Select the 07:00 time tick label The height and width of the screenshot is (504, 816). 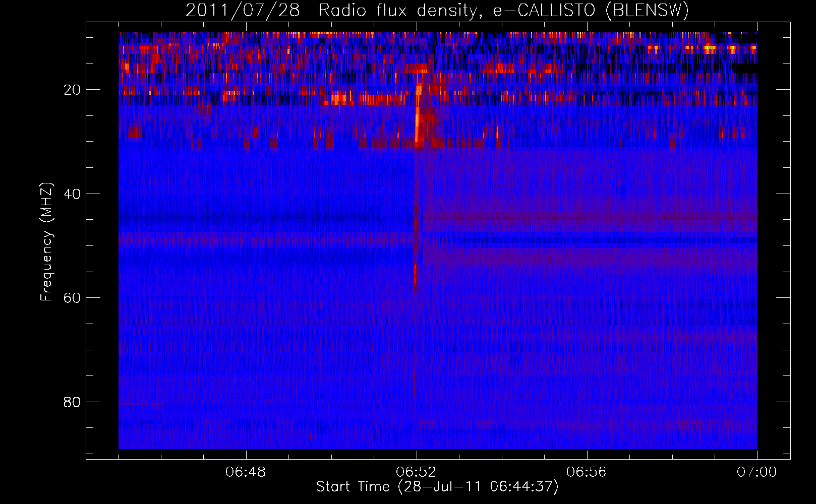(757, 472)
